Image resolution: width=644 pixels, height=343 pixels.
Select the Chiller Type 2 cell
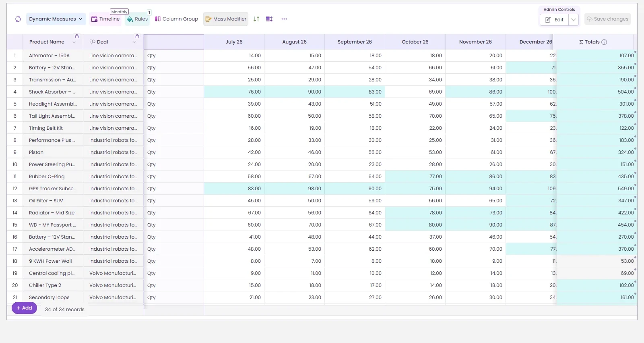[53, 285]
